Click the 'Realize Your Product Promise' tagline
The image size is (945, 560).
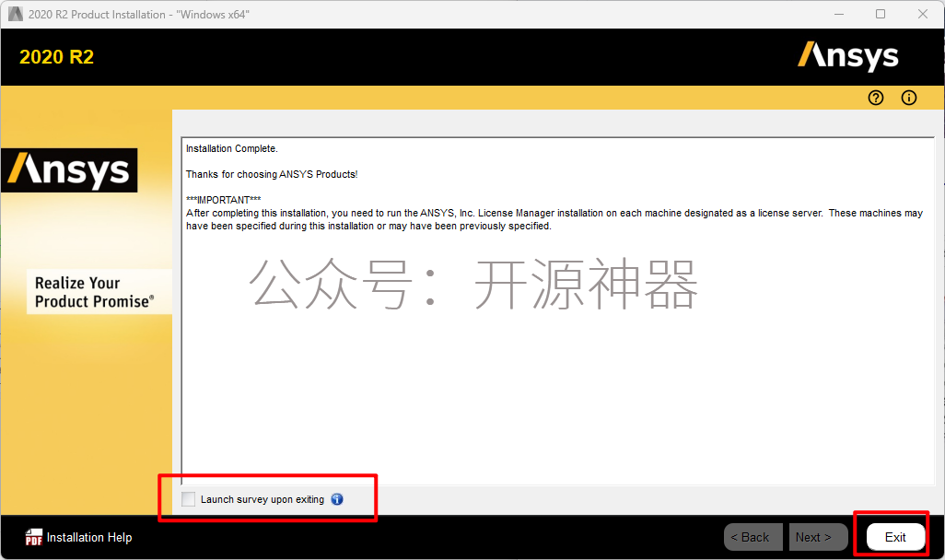tap(95, 292)
